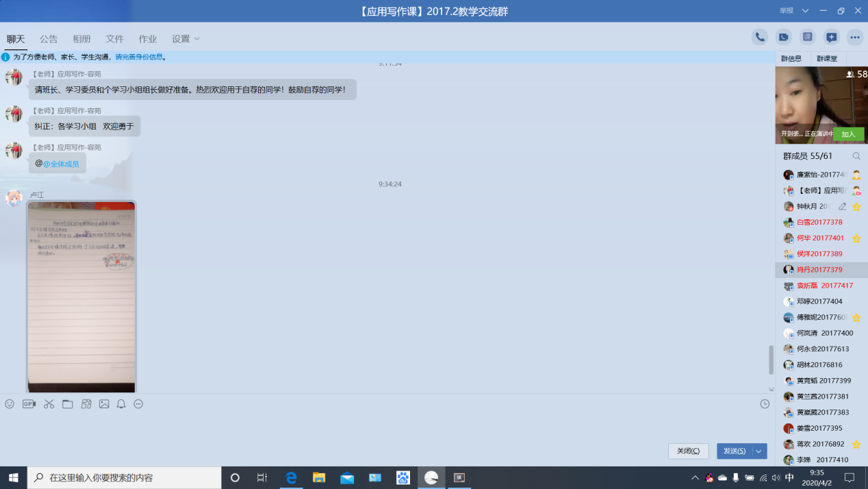Open the 相册 tab
This screenshot has width=868, height=489.
82,39
